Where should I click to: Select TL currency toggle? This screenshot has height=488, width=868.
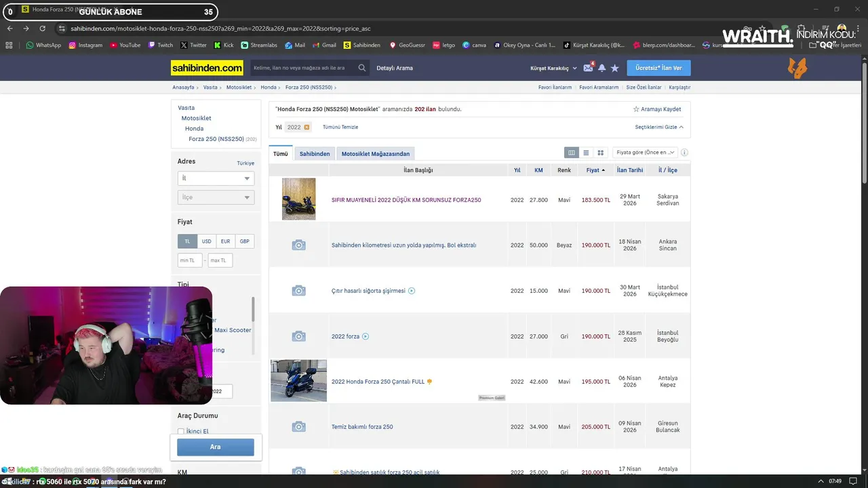(x=187, y=241)
